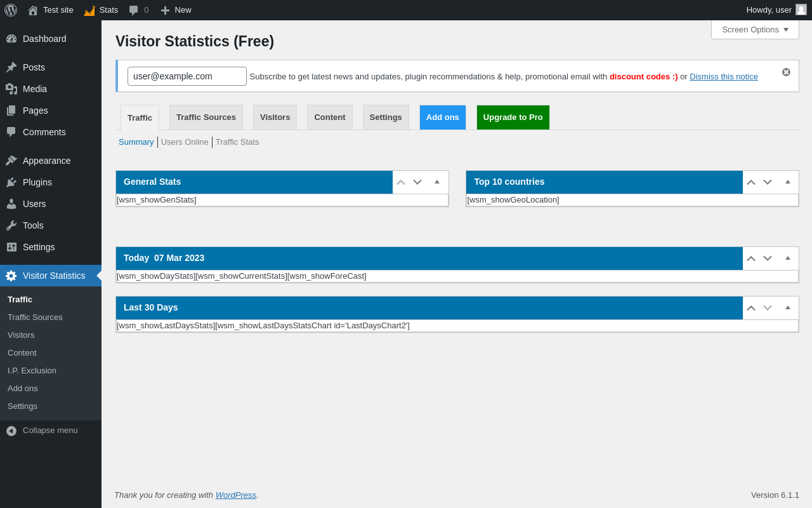Click the plus New content icon
The height and width of the screenshot is (508, 812).
point(165,10)
